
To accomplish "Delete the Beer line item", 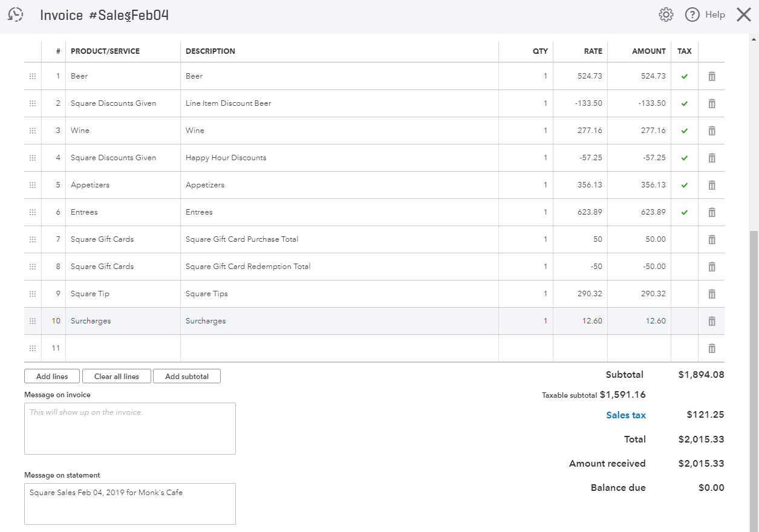I will click(x=712, y=76).
